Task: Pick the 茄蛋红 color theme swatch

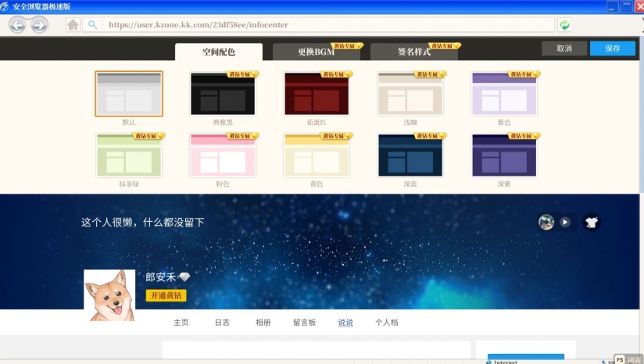Action: tap(317, 94)
